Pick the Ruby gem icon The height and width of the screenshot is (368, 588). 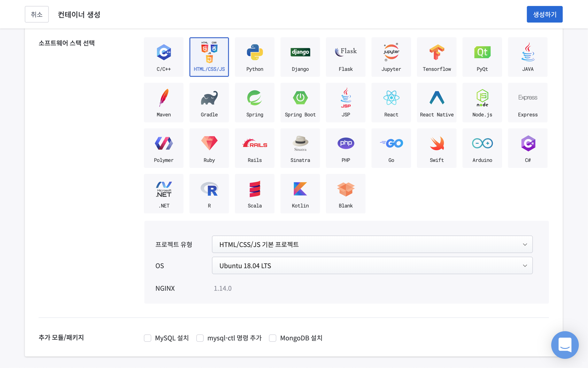click(x=209, y=143)
